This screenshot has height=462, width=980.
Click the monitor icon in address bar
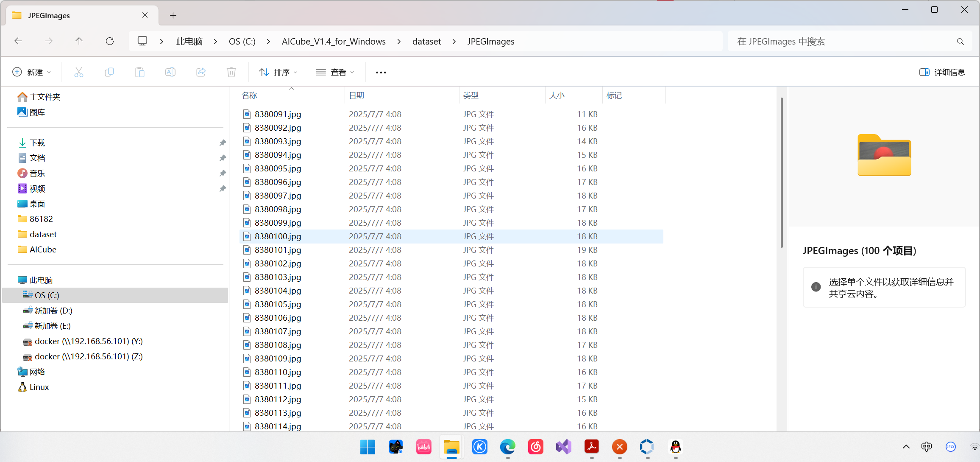tap(142, 41)
